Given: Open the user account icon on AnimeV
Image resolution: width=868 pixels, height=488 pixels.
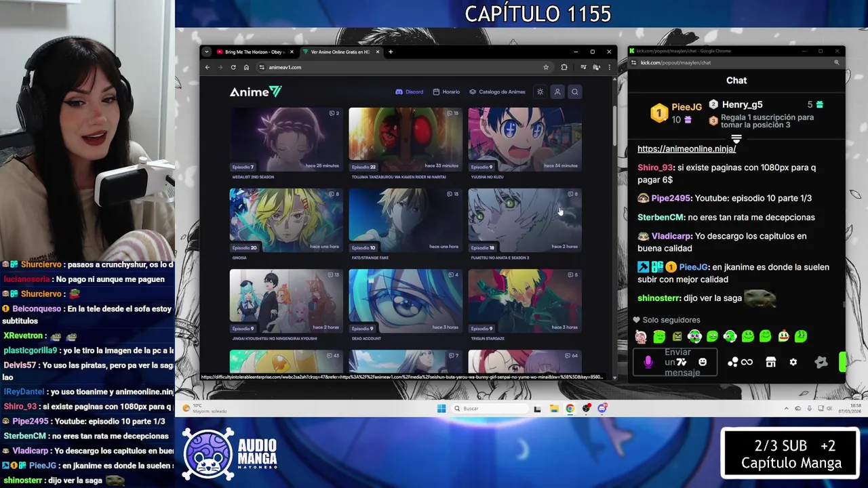Looking at the screenshot, I should pos(557,92).
